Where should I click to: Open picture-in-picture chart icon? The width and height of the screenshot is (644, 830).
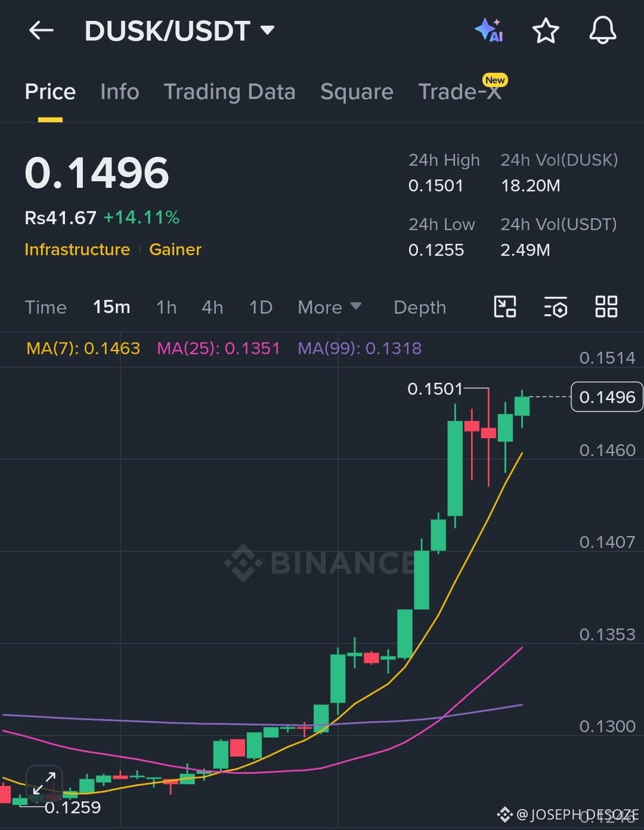point(505,307)
